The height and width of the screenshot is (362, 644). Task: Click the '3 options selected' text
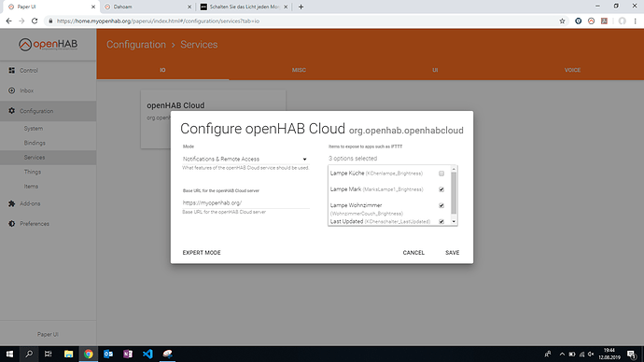[x=353, y=159]
